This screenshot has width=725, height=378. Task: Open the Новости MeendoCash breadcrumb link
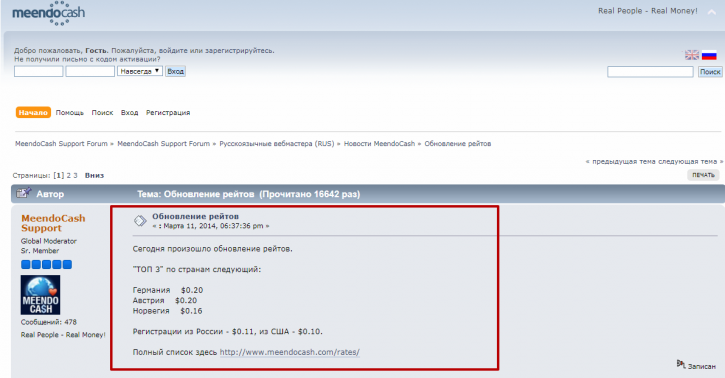(x=379, y=144)
